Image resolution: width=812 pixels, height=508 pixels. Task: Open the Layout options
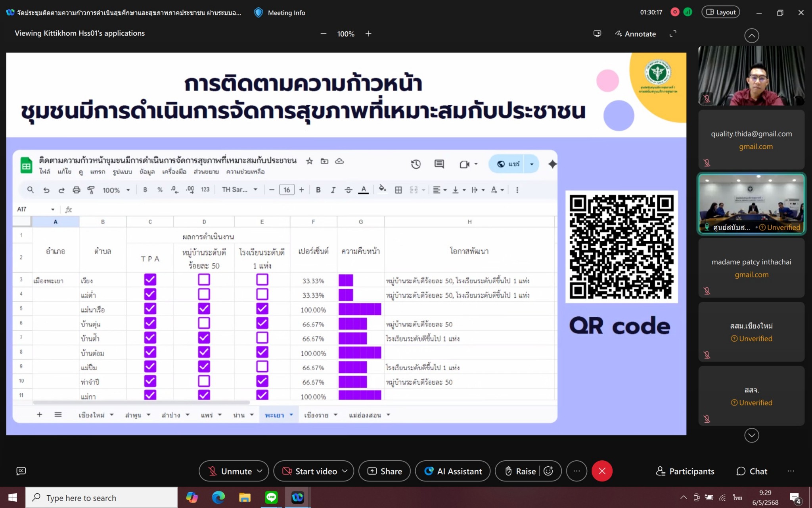coord(721,12)
